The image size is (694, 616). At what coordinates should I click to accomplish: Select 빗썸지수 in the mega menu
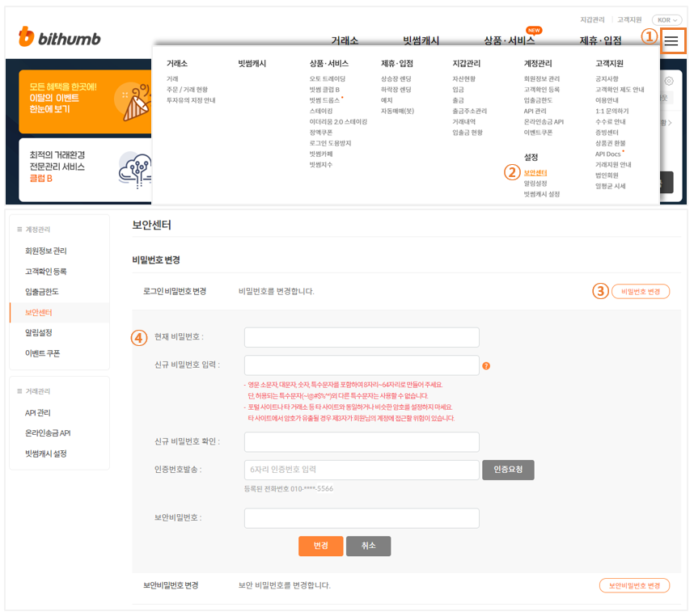[321, 164]
